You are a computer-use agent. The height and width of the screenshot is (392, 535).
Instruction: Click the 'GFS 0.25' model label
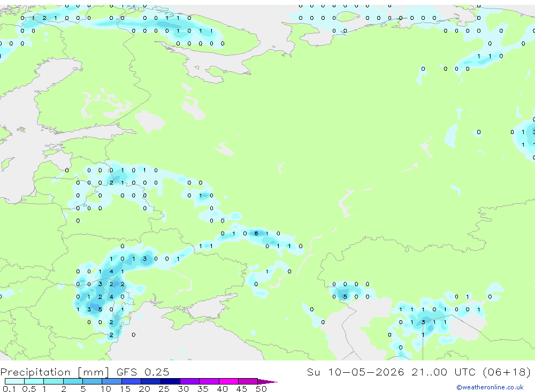pyautogui.click(x=143, y=372)
